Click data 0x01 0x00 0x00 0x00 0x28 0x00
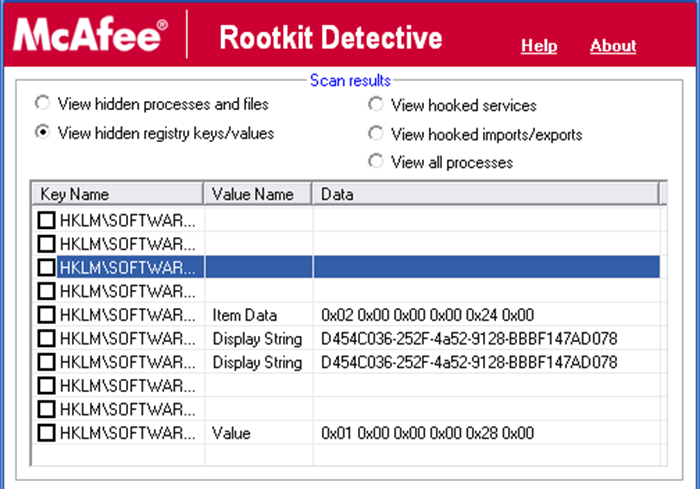 [427, 433]
